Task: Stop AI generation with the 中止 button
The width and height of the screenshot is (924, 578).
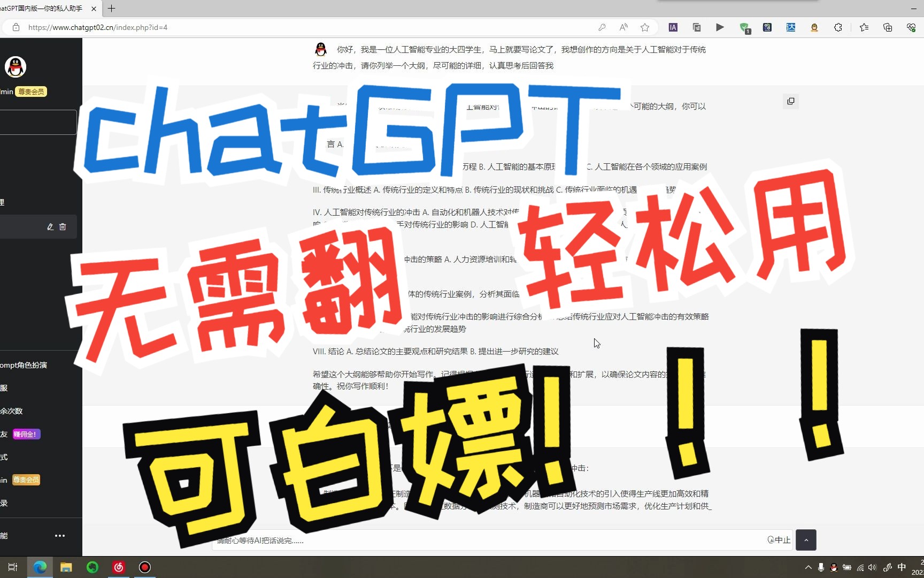Action: pyautogui.click(x=779, y=539)
